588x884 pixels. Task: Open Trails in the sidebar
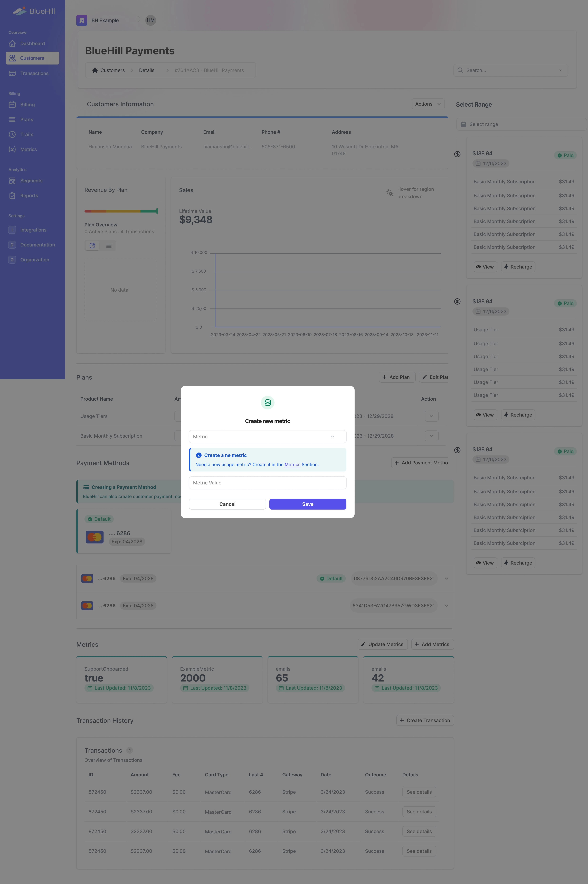pos(32,134)
